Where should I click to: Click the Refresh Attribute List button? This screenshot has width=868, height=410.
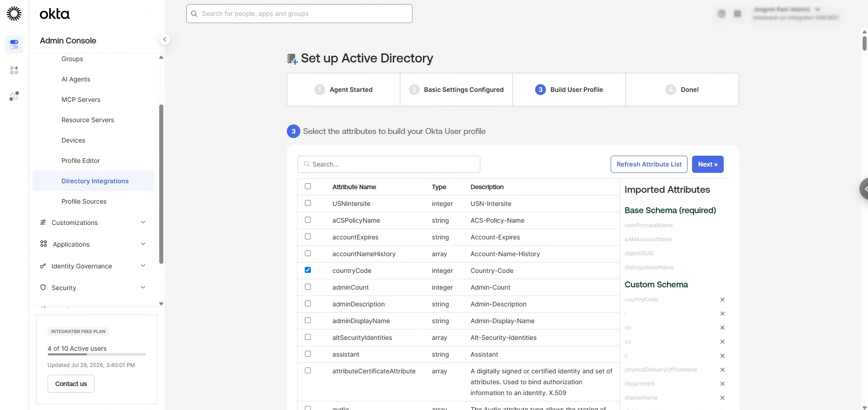(649, 164)
